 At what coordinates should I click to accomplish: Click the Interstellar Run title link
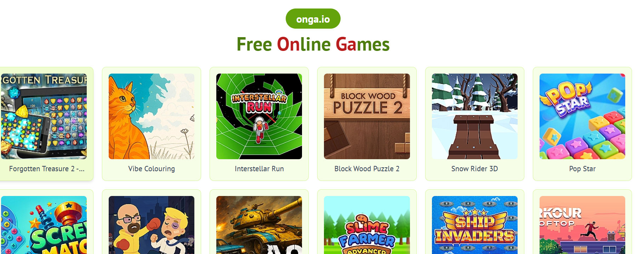pyautogui.click(x=259, y=169)
